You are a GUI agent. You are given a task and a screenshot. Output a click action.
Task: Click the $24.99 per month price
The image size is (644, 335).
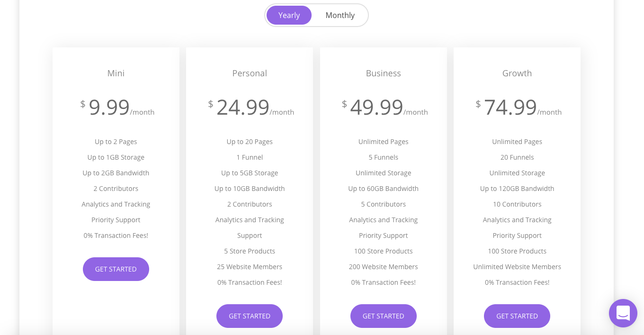(251, 108)
